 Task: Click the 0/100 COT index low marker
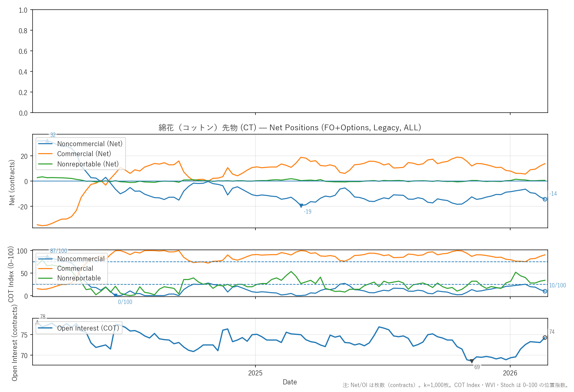click(116, 295)
